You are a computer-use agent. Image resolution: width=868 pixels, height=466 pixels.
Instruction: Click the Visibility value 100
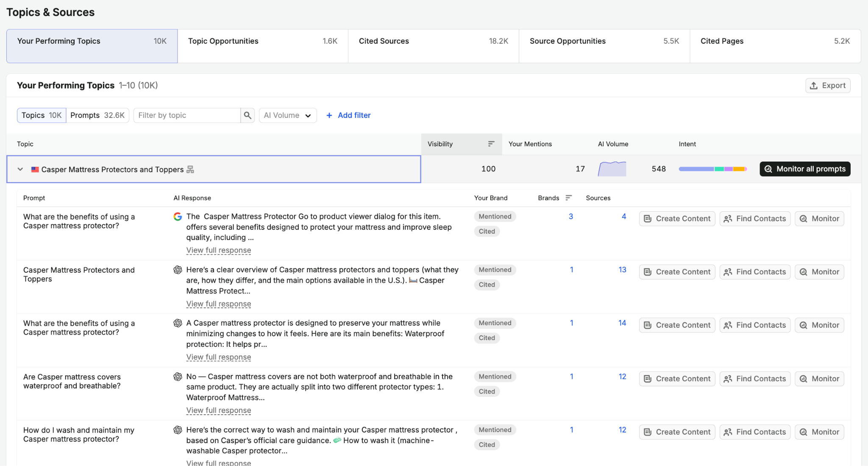point(488,169)
